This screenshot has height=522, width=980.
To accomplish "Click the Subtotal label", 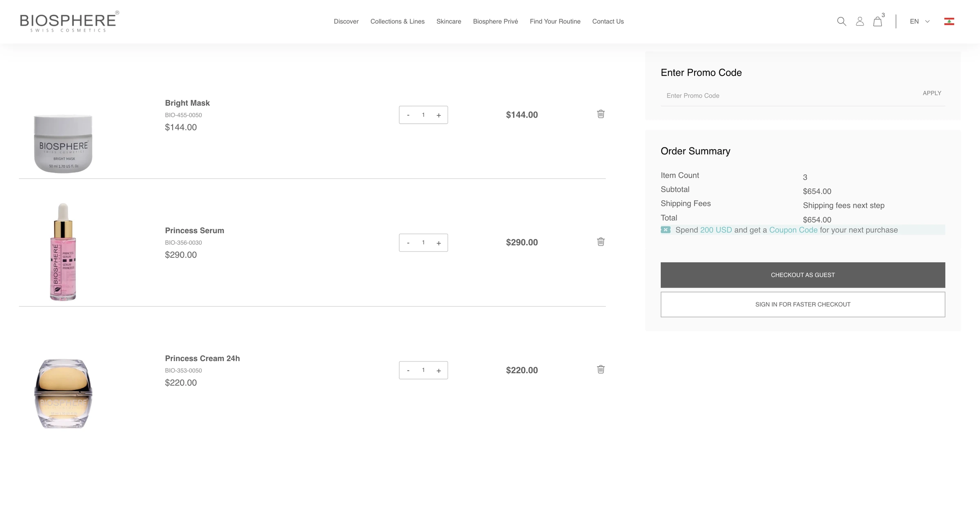I will coord(675,190).
